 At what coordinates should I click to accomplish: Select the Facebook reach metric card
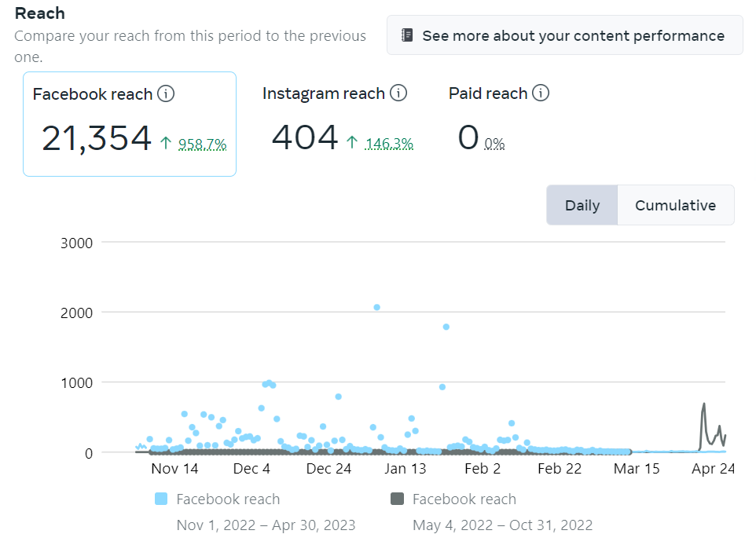(130, 123)
